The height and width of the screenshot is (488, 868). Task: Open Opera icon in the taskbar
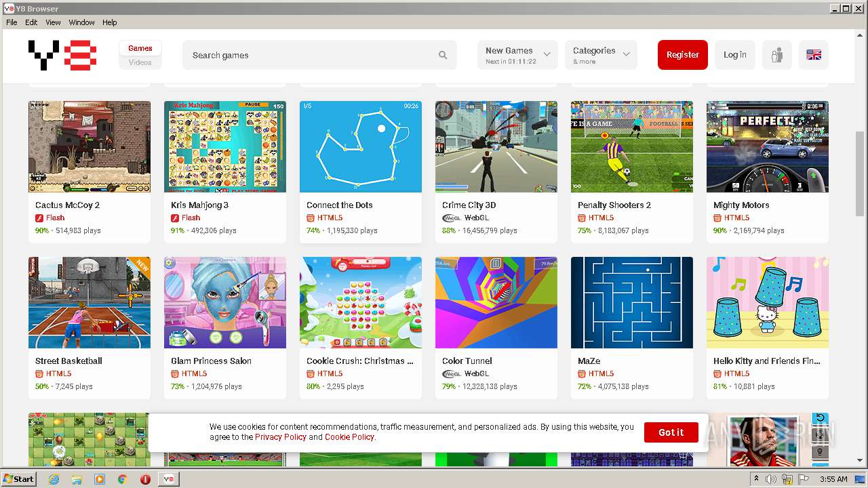click(145, 479)
